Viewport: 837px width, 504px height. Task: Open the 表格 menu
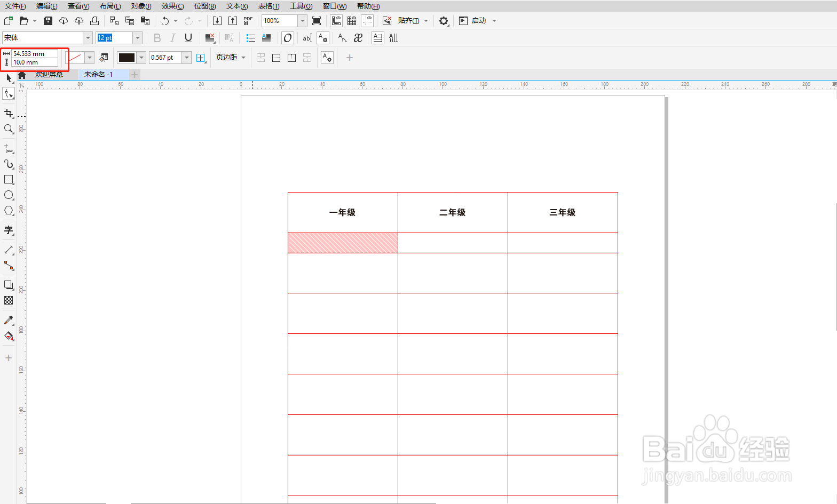tap(269, 6)
